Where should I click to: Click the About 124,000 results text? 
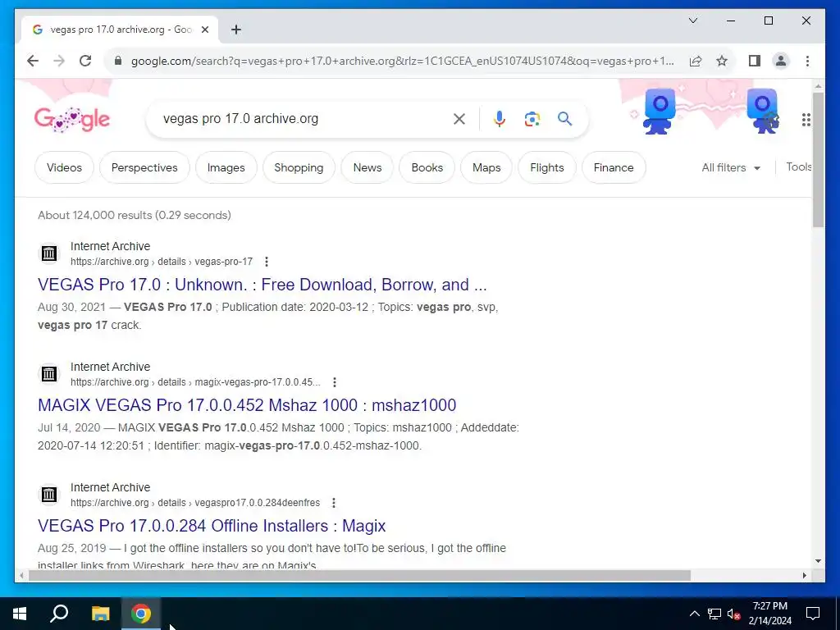pyautogui.click(x=135, y=215)
